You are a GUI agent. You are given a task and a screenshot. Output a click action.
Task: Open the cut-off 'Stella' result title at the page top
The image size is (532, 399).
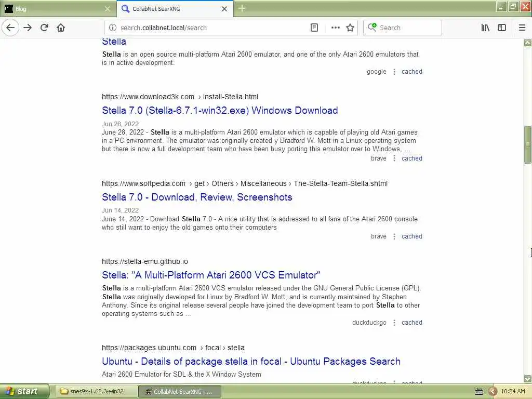tap(114, 42)
